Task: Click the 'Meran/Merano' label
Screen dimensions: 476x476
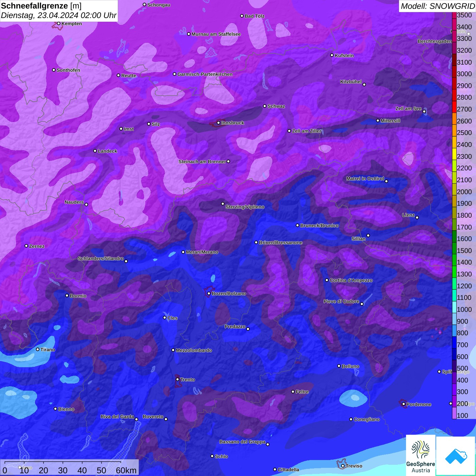Action: (202, 252)
